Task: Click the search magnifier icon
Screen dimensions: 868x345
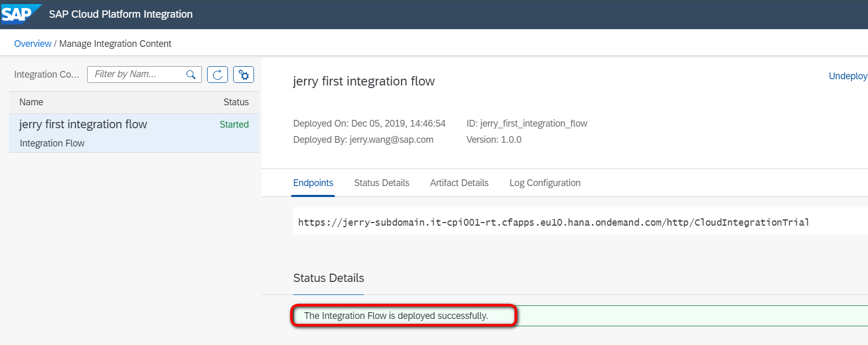Action: pyautogui.click(x=191, y=75)
